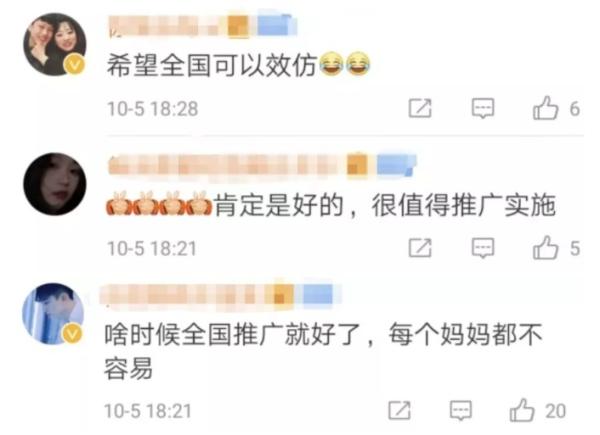Reply to the 希望全国可以效仿 comment
600x435 pixels.
[x=483, y=108]
